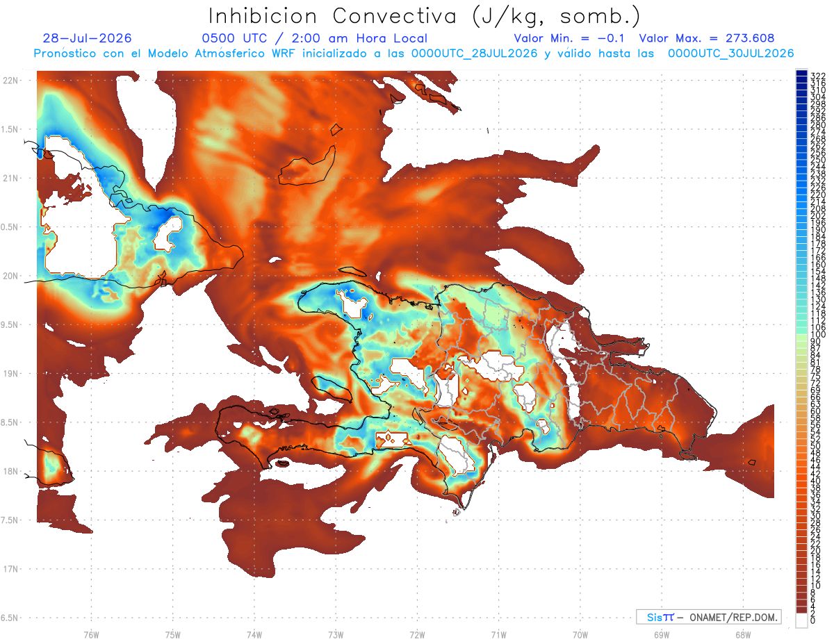Click the '74W' longitude label
This screenshot has width=834, height=644.
pos(254,634)
